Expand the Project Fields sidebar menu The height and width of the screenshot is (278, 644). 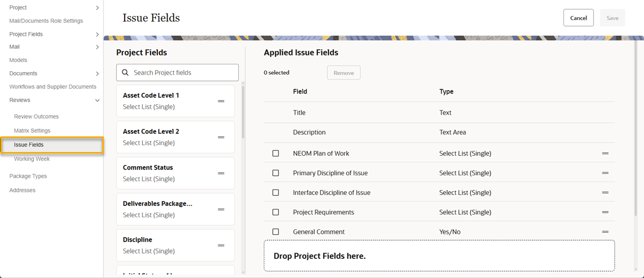pyautogui.click(x=97, y=34)
